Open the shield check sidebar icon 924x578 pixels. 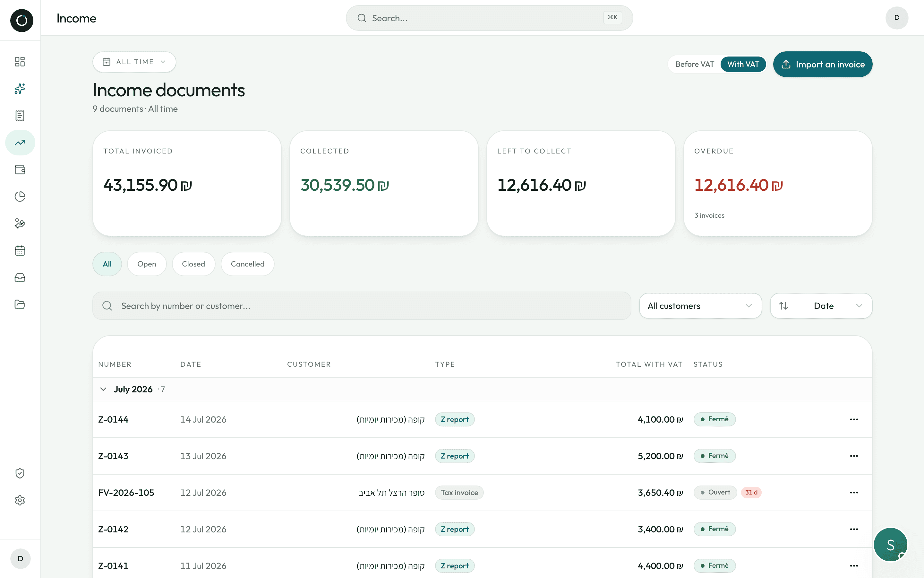point(20,473)
